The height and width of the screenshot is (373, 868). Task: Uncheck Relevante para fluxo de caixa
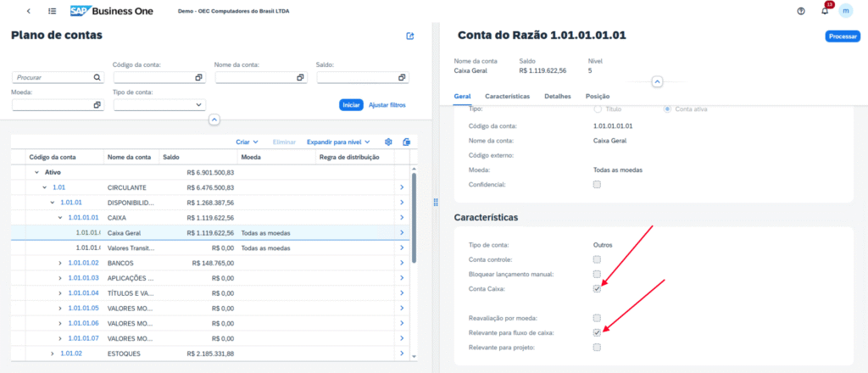coord(597,332)
